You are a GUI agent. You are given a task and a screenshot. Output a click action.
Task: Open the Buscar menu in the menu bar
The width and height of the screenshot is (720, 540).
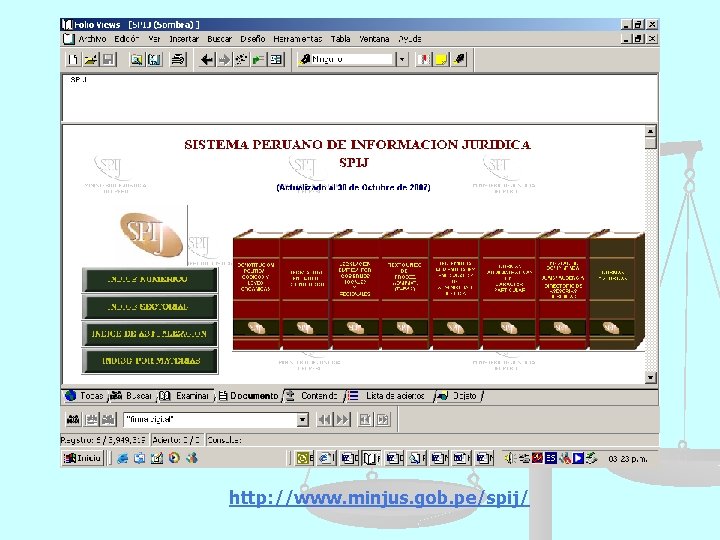[219, 39]
